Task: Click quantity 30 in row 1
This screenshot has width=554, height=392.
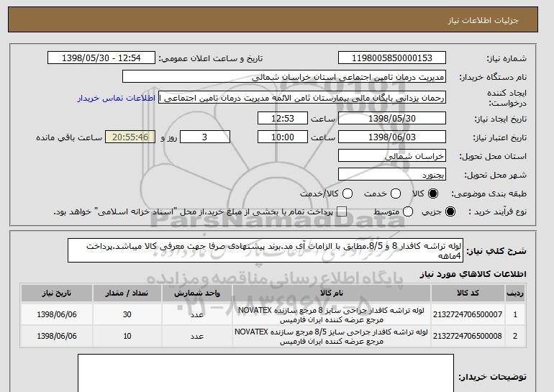Action: (x=127, y=314)
